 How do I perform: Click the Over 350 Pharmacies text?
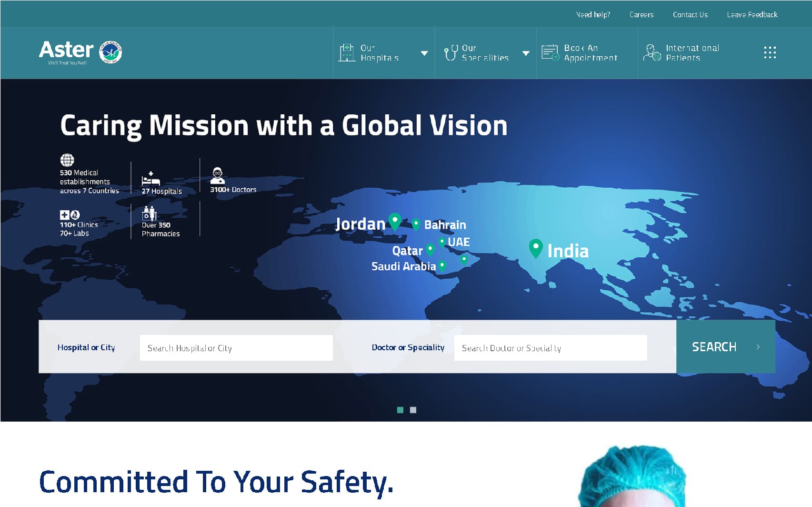pyautogui.click(x=160, y=229)
